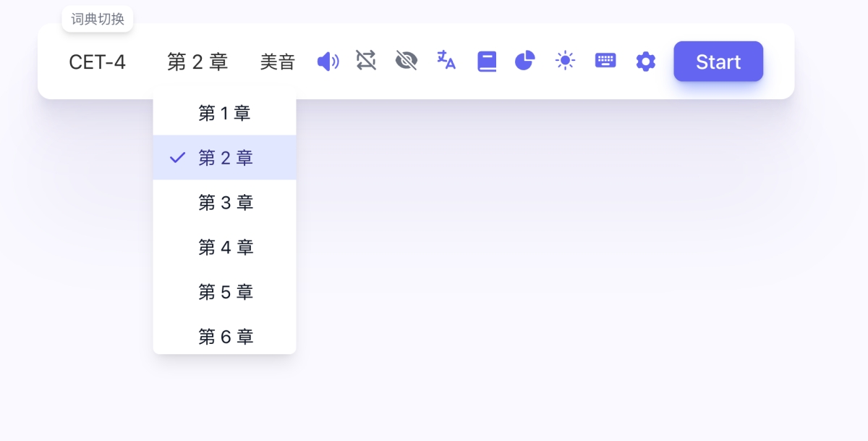Toggle the speaker sound icon
The height and width of the screenshot is (441, 868).
(x=328, y=62)
